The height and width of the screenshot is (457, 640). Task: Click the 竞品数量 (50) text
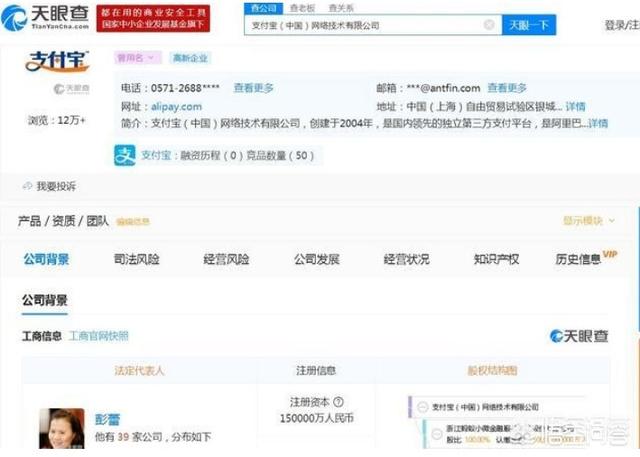[x=280, y=155]
